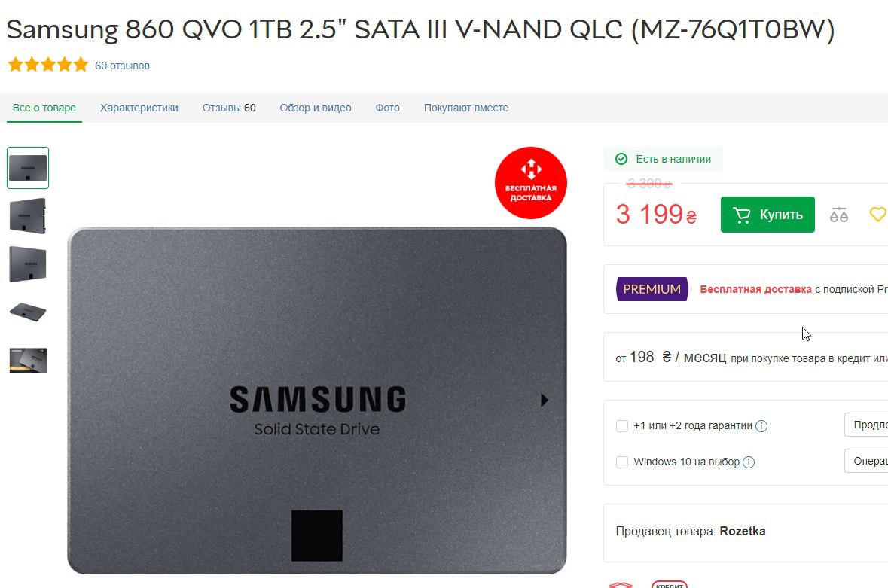Open the 60 отзывов link
The width and height of the screenshot is (888, 588).
coord(122,66)
